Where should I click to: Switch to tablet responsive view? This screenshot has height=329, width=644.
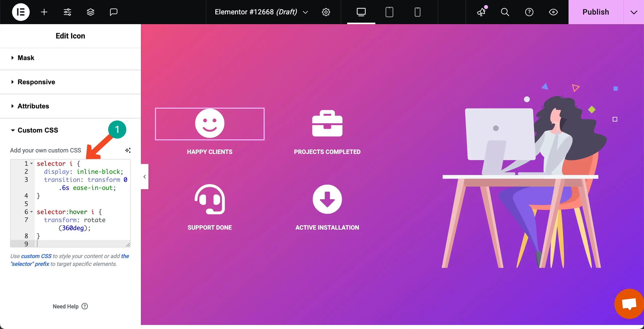coord(389,12)
